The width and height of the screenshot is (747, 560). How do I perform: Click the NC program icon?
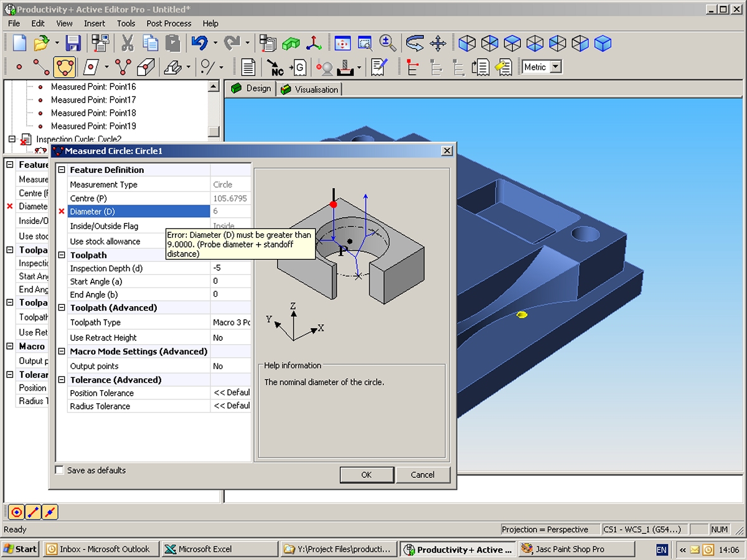coord(275,67)
